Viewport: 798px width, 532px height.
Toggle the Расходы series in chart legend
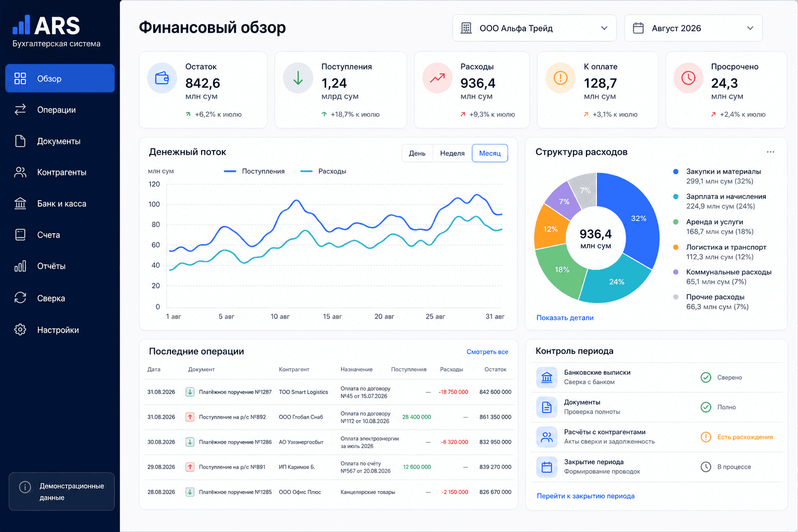[323, 171]
